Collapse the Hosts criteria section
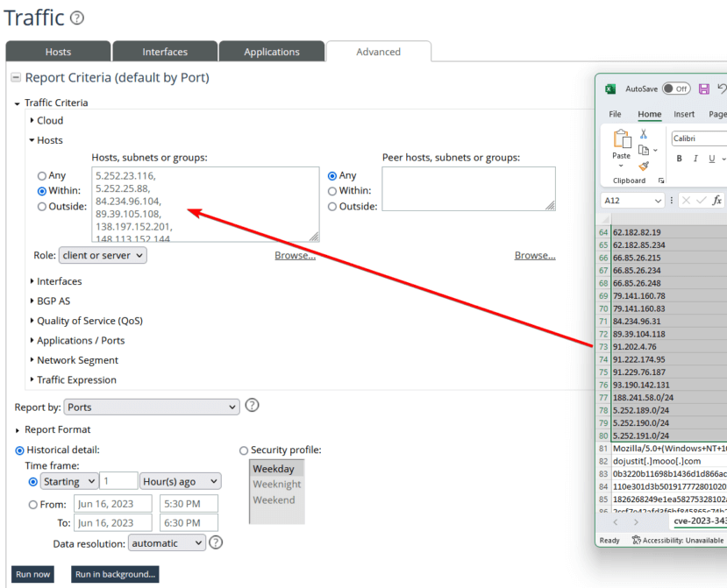This screenshot has height=588, width=727. pyautogui.click(x=32, y=140)
